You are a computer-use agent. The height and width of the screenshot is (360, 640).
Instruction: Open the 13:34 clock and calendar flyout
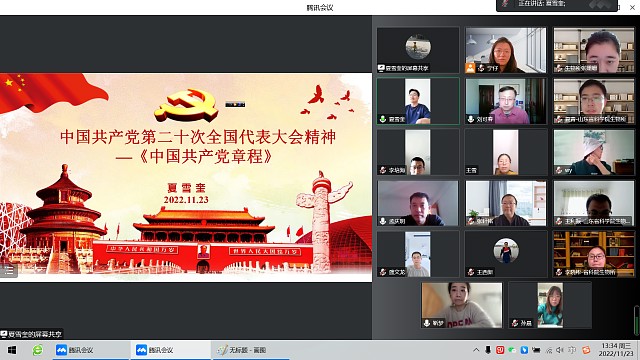click(x=617, y=350)
